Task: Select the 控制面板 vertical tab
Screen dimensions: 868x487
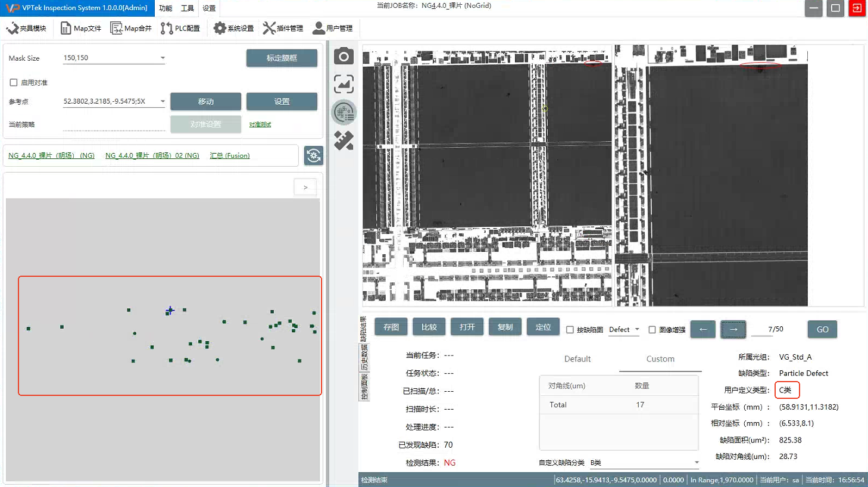Action: tap(364, 386)
